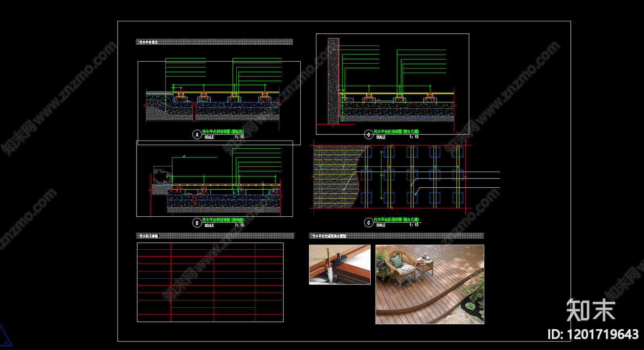
Task: Click the hatched decking area in the plan view
Action: click(336, 176)
